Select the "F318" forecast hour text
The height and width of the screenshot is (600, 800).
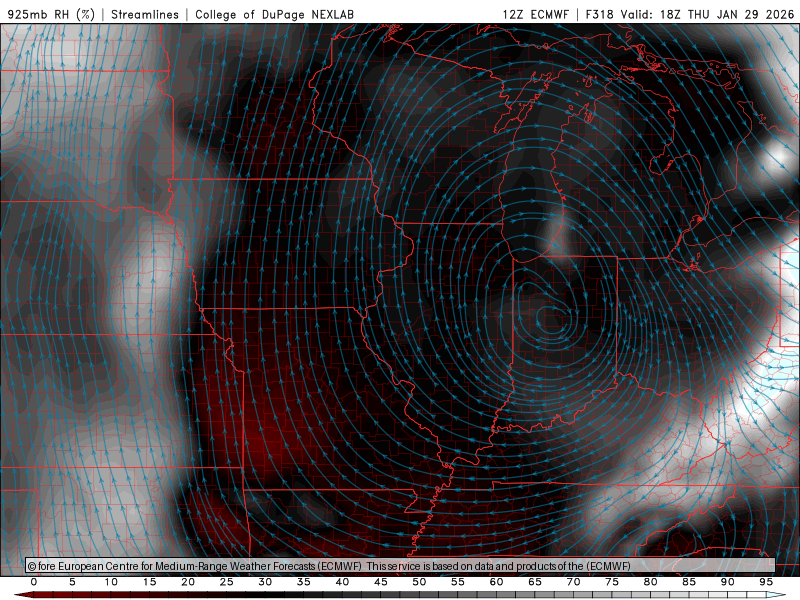pos(599,14)
